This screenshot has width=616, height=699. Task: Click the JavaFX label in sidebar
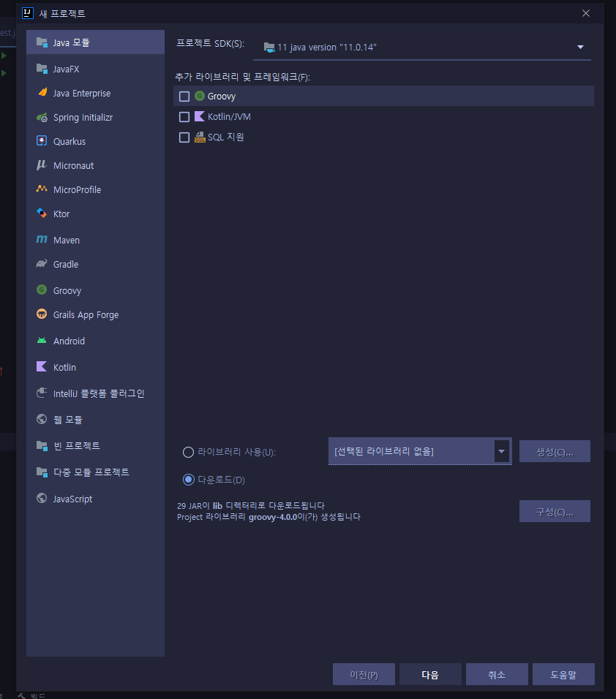[66, 69]
